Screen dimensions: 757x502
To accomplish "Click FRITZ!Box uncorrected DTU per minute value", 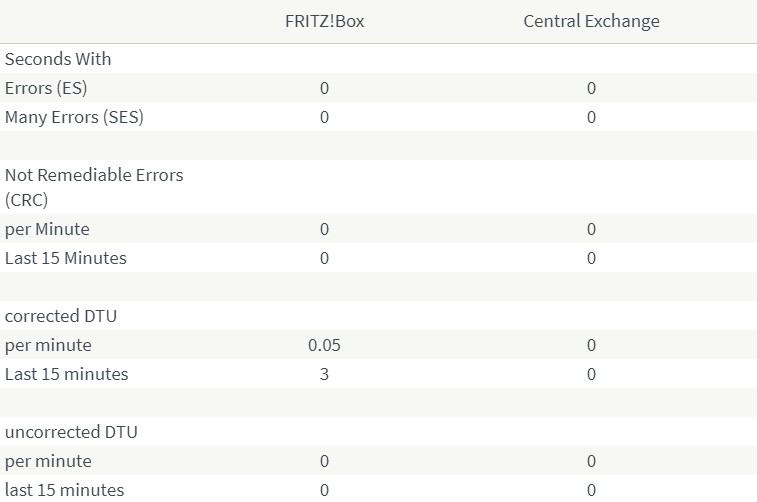I will 324,461.
